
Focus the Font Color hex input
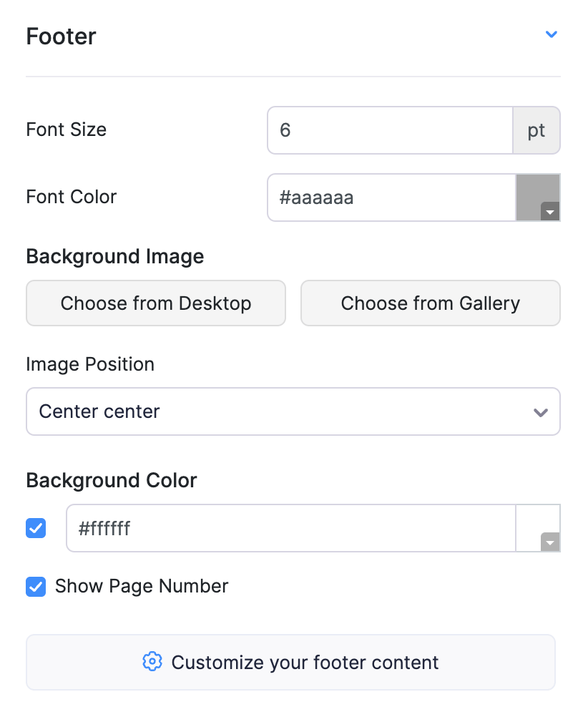pos(391,197)
